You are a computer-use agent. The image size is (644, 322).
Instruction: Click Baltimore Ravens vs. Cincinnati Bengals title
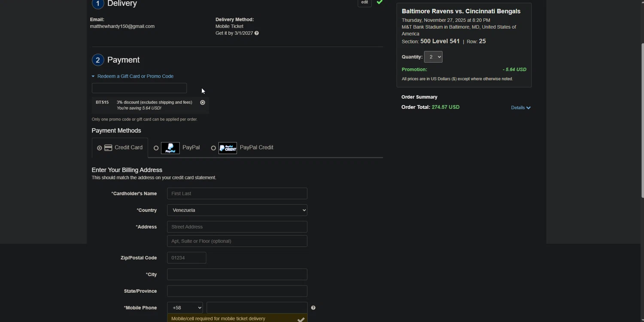click(x=461, y=11)
